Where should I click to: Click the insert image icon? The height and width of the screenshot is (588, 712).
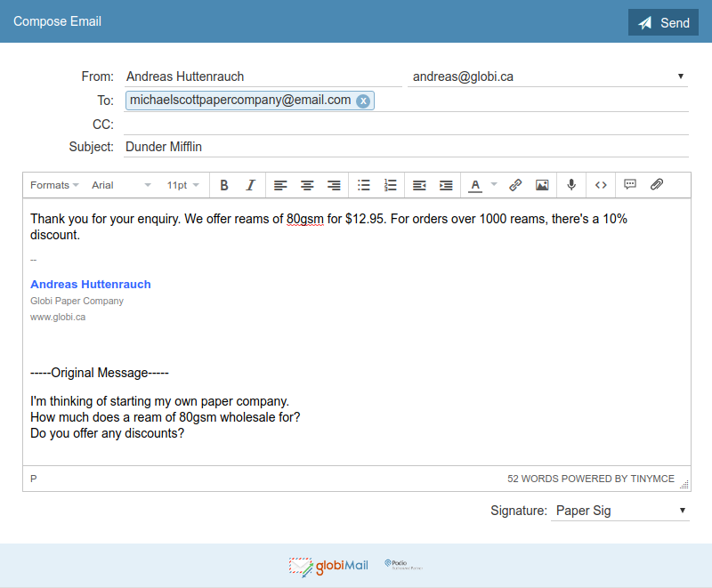542,185
